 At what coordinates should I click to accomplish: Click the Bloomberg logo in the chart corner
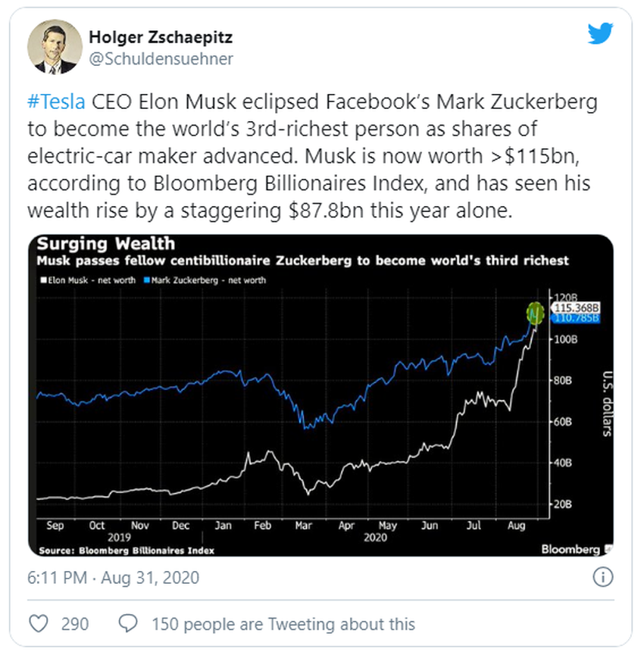pos(571,549)
